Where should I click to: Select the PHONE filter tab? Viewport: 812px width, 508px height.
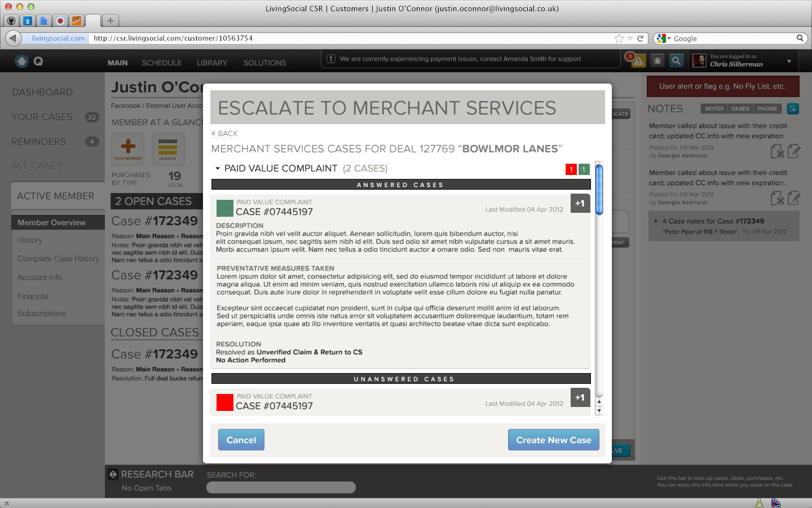767,108
